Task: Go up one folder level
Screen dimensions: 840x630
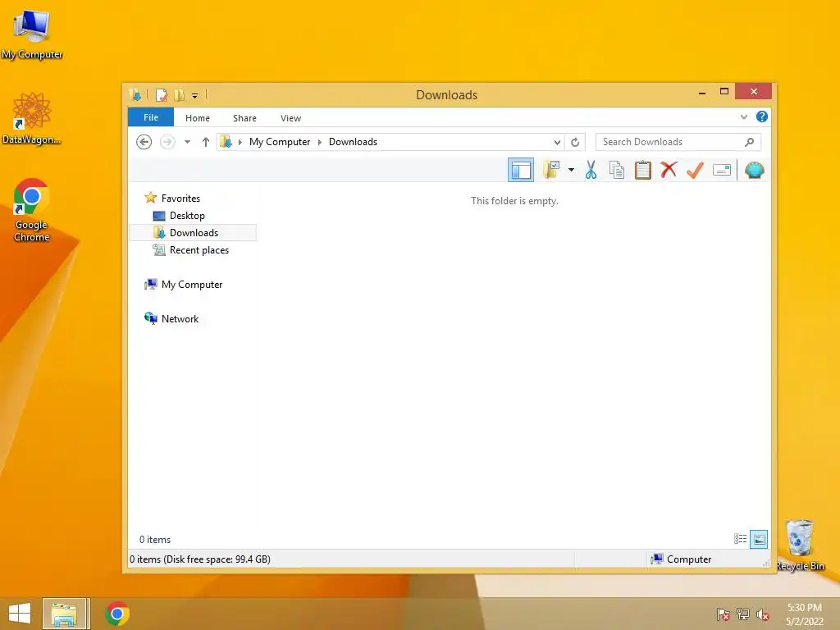Action: click(x=205, y=142)
